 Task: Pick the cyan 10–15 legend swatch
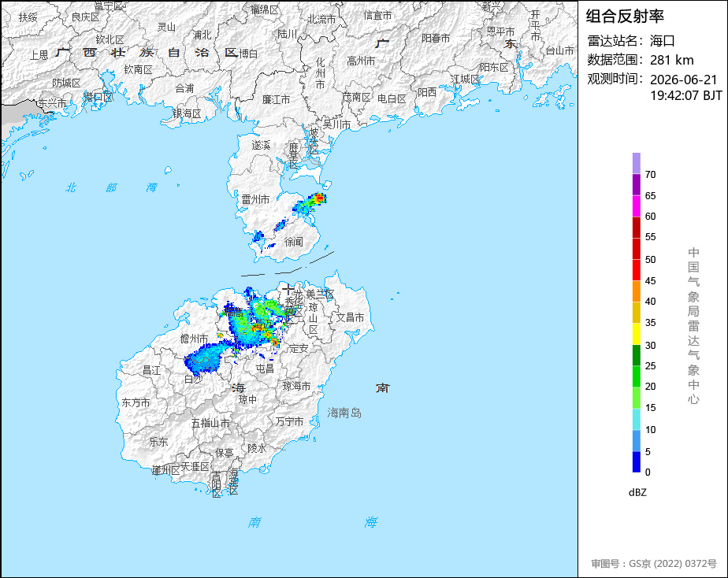(636, 419)
